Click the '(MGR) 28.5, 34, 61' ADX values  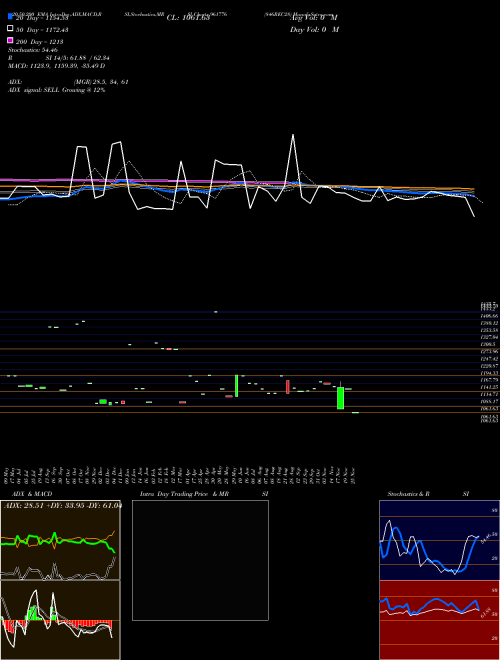coord(101,82)
